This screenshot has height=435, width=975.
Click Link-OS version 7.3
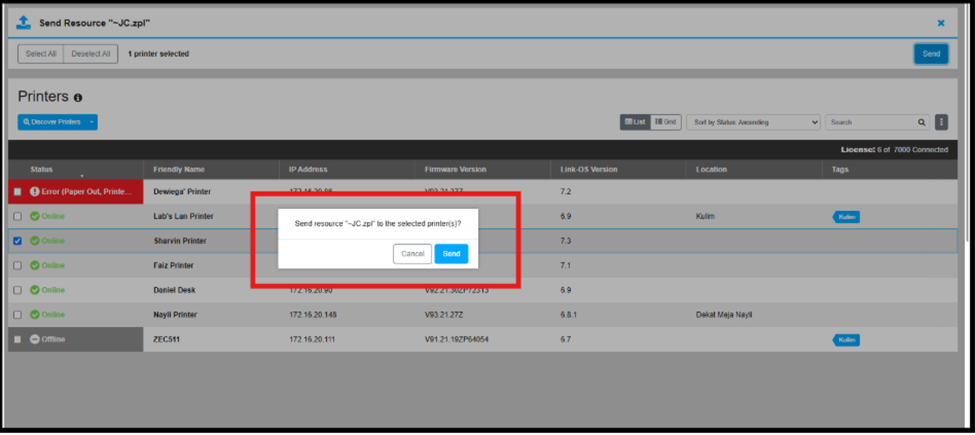point(565,241)
